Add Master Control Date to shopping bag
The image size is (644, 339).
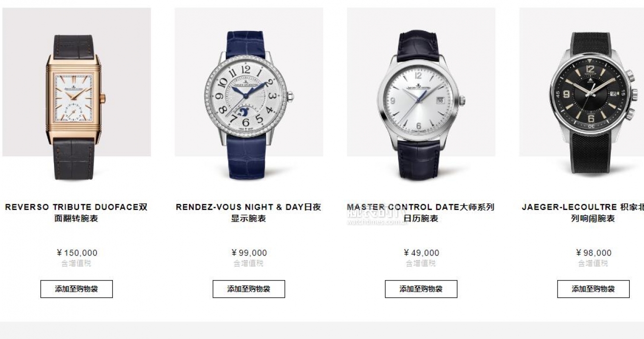coord(421,289)
